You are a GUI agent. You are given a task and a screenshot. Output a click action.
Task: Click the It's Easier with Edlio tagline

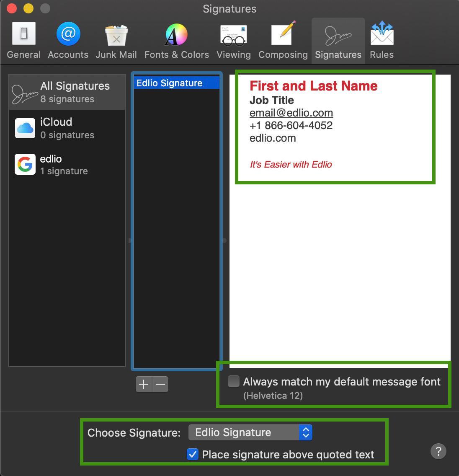pos(291,165)
